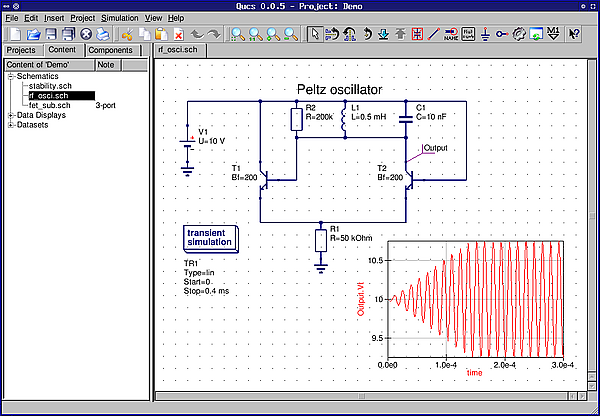Viewport: 600px width, 416px height.
Task: Open the Simulation menu
Action: tap(120, 18)
